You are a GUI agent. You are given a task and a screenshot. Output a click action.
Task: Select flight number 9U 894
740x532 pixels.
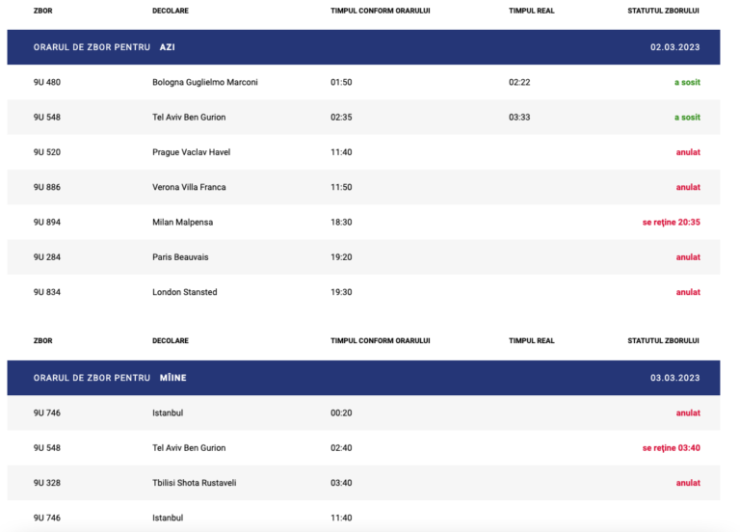[x=47, y=222]
